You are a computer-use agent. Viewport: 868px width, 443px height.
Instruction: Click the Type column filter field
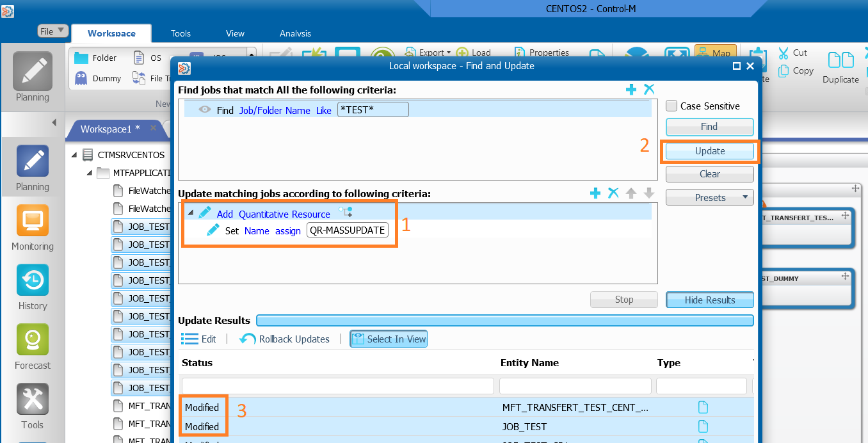click(x=701, y=385)
